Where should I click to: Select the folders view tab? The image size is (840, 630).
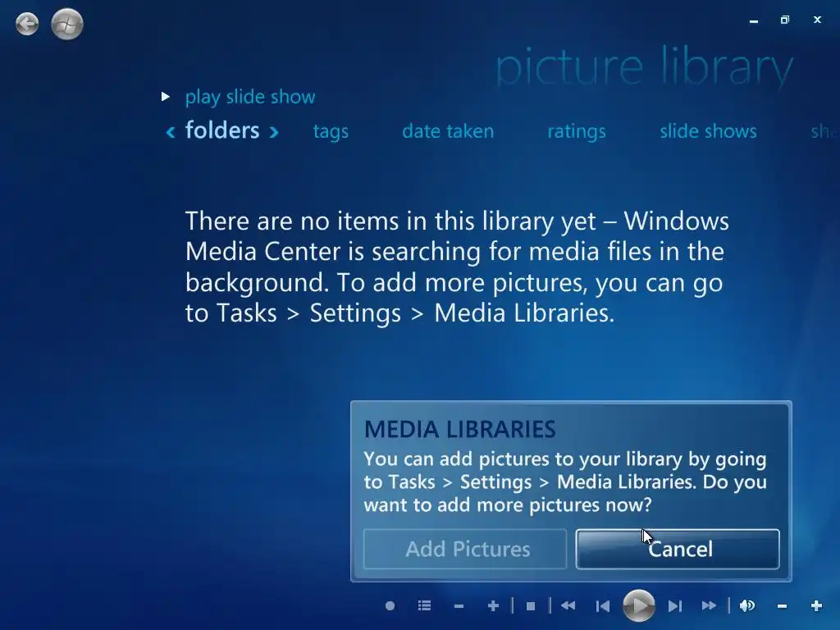coord(222,130)
